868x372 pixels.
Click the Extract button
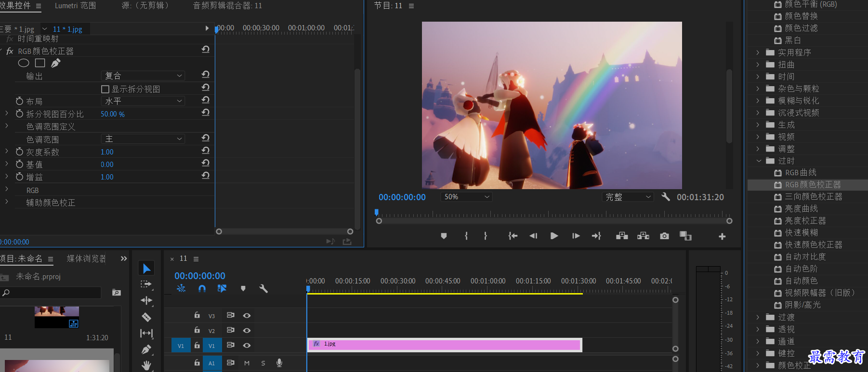pos(643,236)
